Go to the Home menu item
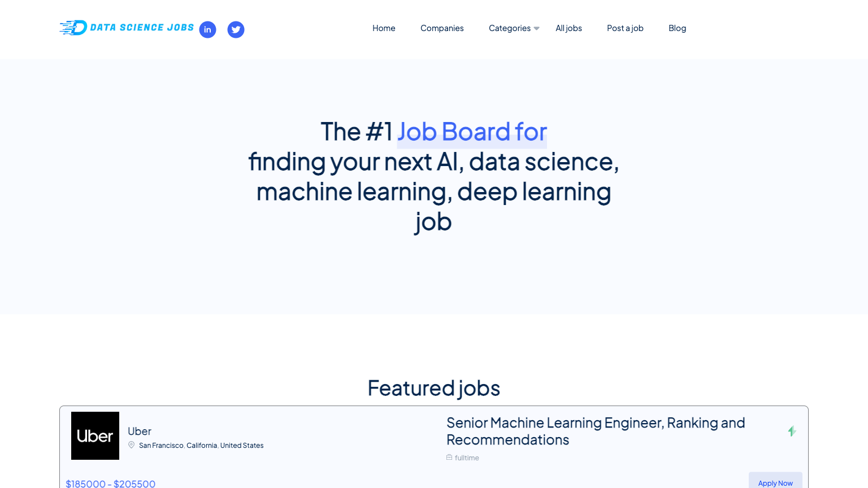Image resolution: width=868 pixels, height=488 pixels. pos(384,28)
